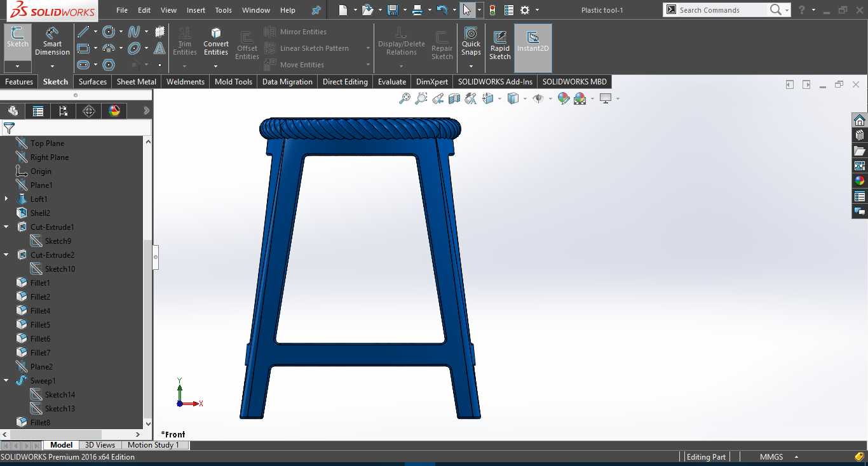
Task: Select the Line sketch tool
Action: [x=83, y=32]
